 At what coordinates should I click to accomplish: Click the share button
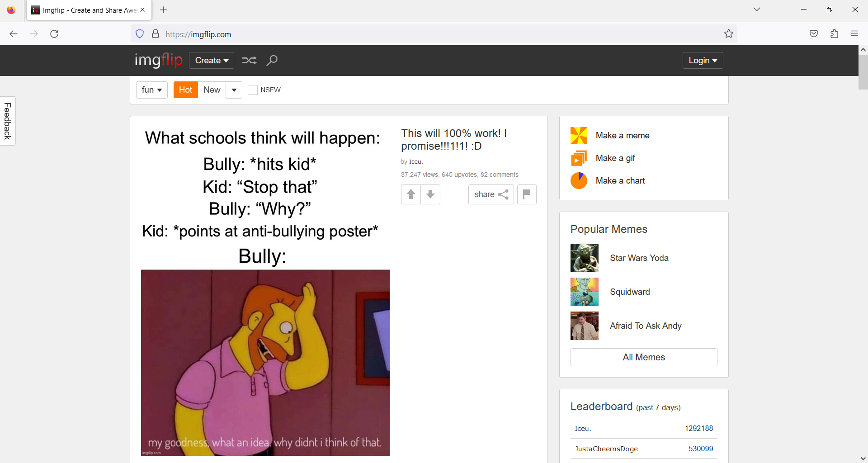[x=491, y=194]
